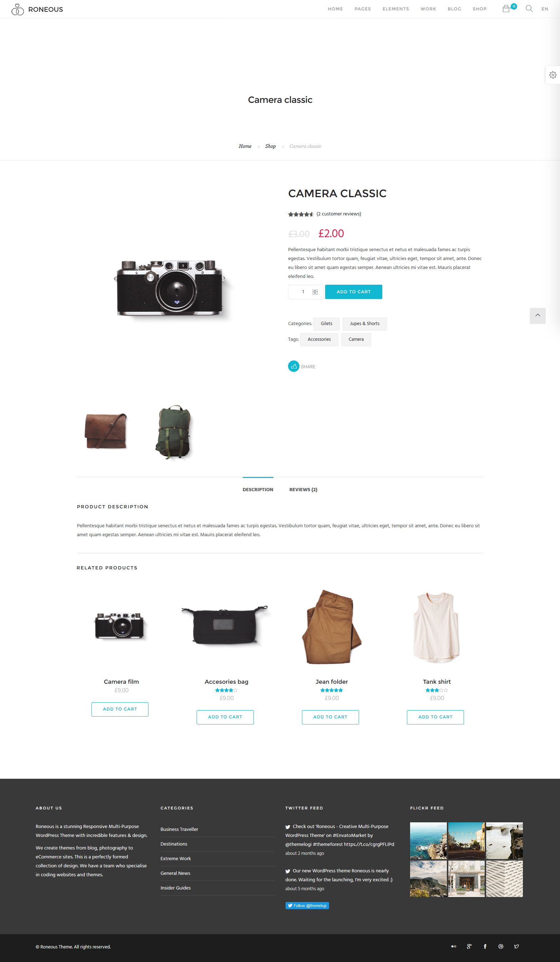Click the Jupes & Shorts category

pyautogui.click(x=365, y=324)
